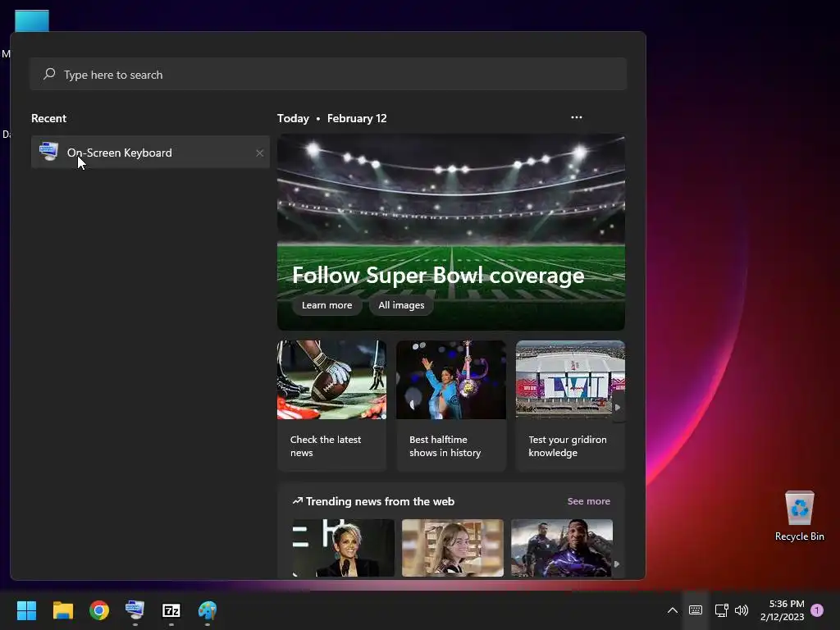The width and height of the screenshot is (840, 630).
Task: Open Test your gridiron knowledge card
Action: coord(570,405)
